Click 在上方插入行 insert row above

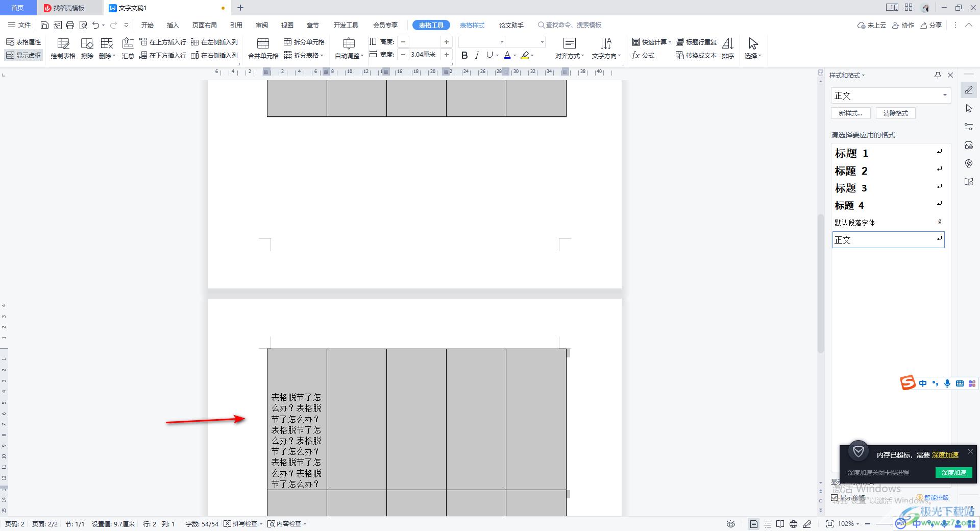[x=163, y=42]
